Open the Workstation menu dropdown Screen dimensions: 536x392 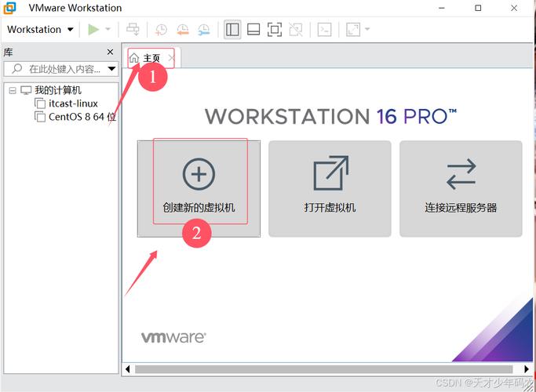(39, 30)
